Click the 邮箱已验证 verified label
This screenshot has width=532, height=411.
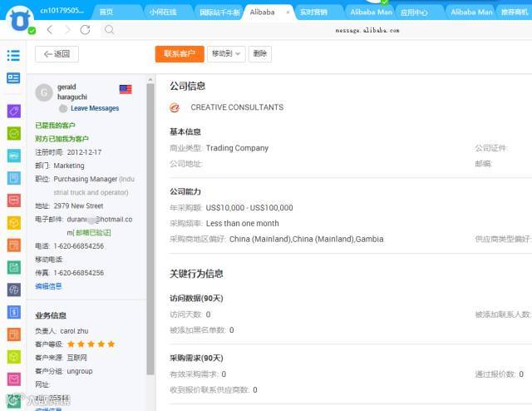coord(93,233)
